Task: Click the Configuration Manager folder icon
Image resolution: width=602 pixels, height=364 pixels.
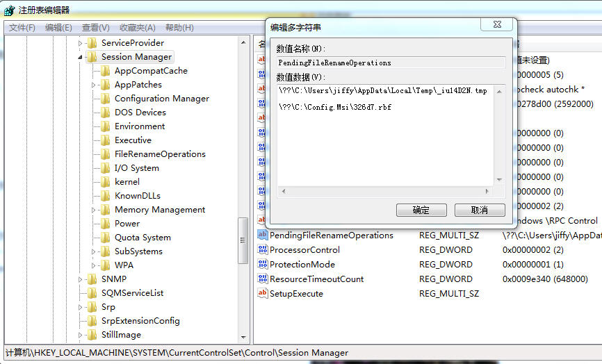Action: (106, 99)
